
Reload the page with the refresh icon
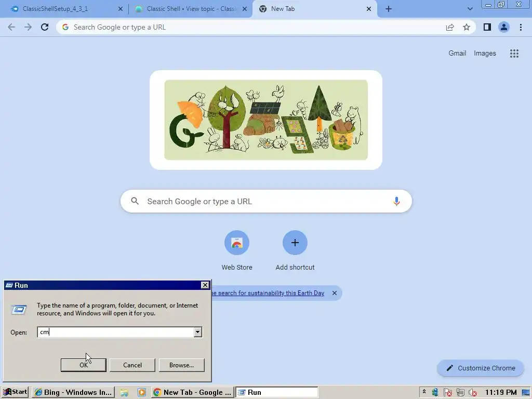coord(45,27)
